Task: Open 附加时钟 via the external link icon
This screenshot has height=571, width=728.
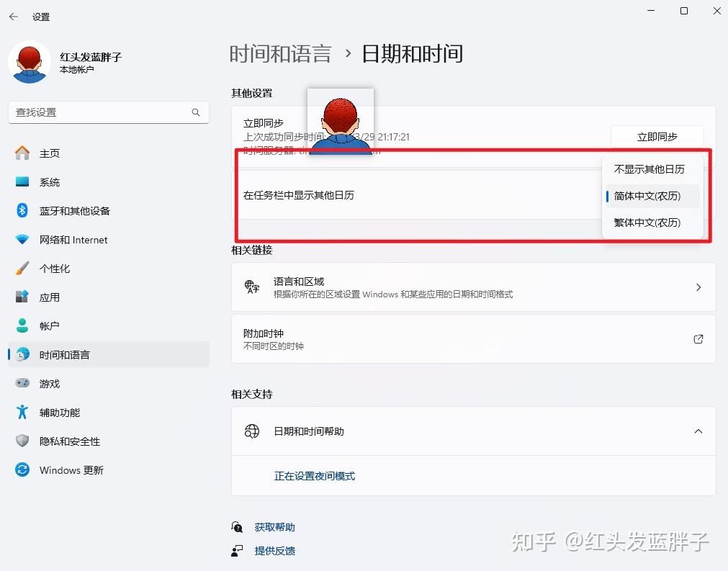Action: [x=698, y=338]
